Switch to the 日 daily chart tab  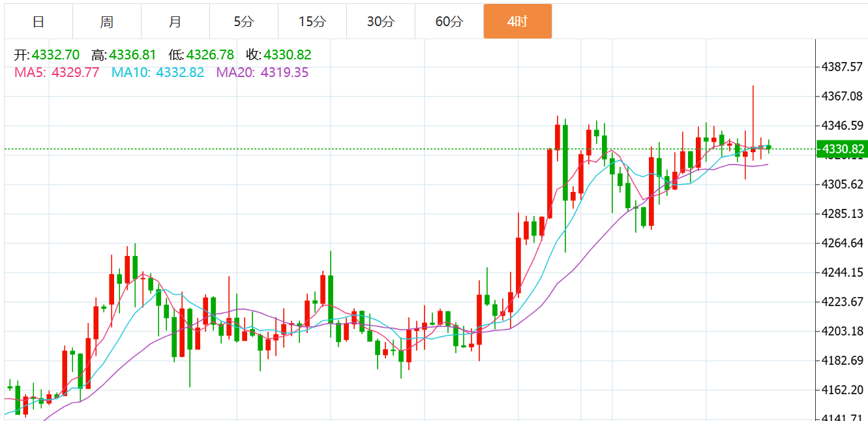click(38, 22)
